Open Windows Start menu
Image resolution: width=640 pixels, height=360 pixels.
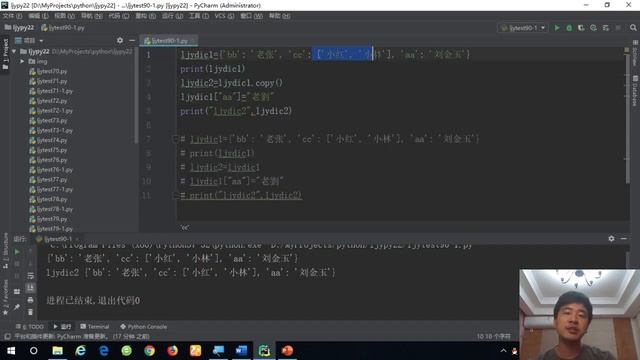click(x=11, y=351)
